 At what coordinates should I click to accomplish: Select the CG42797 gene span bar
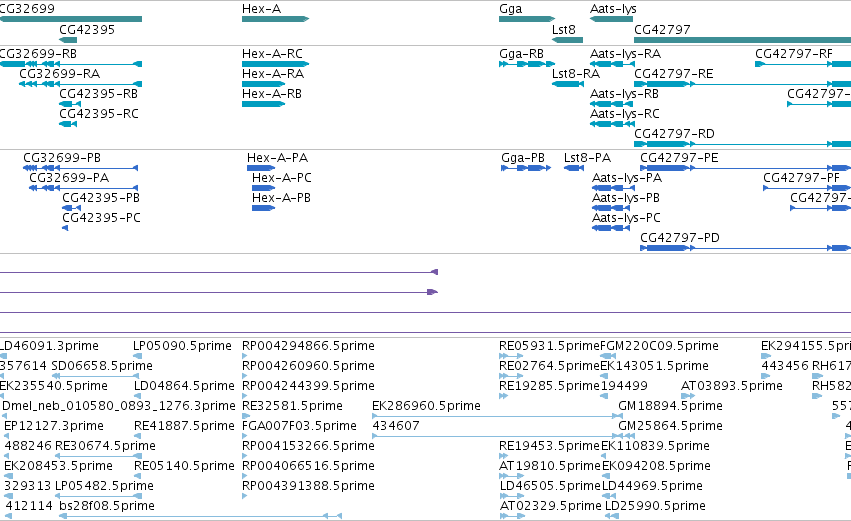tap(742, 40)
